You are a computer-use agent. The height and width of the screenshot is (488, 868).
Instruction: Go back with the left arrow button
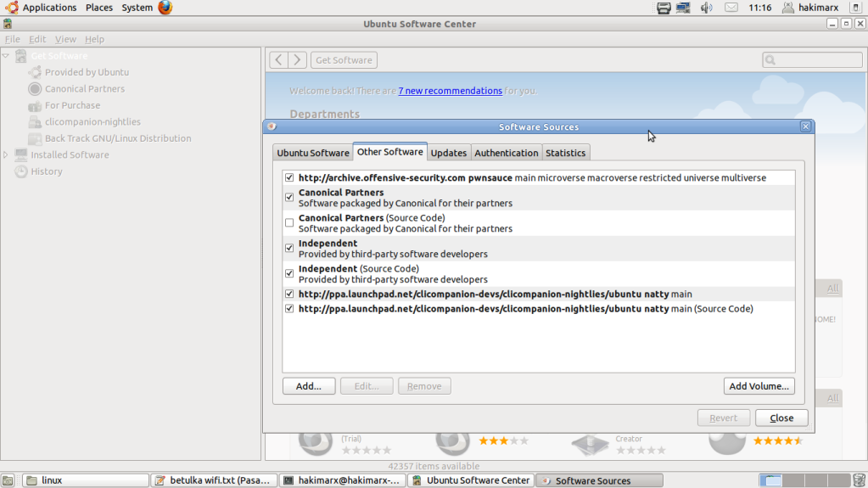pos(278,59)
